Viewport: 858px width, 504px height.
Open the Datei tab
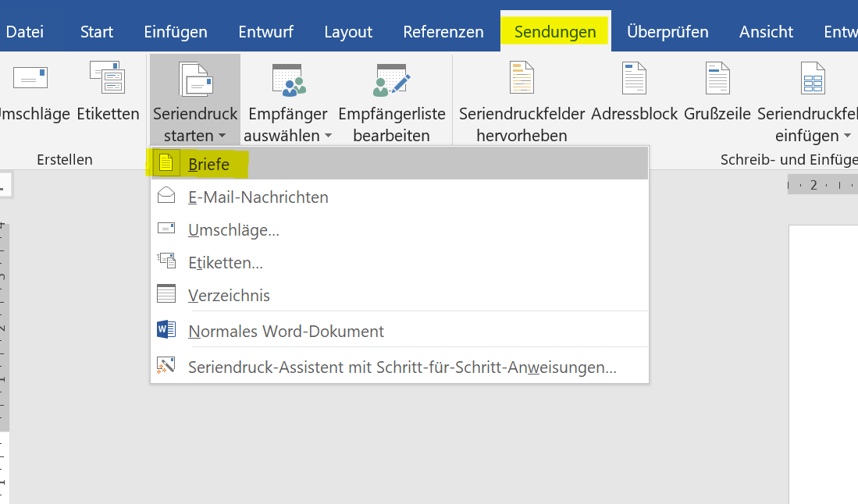pos(25,32)
